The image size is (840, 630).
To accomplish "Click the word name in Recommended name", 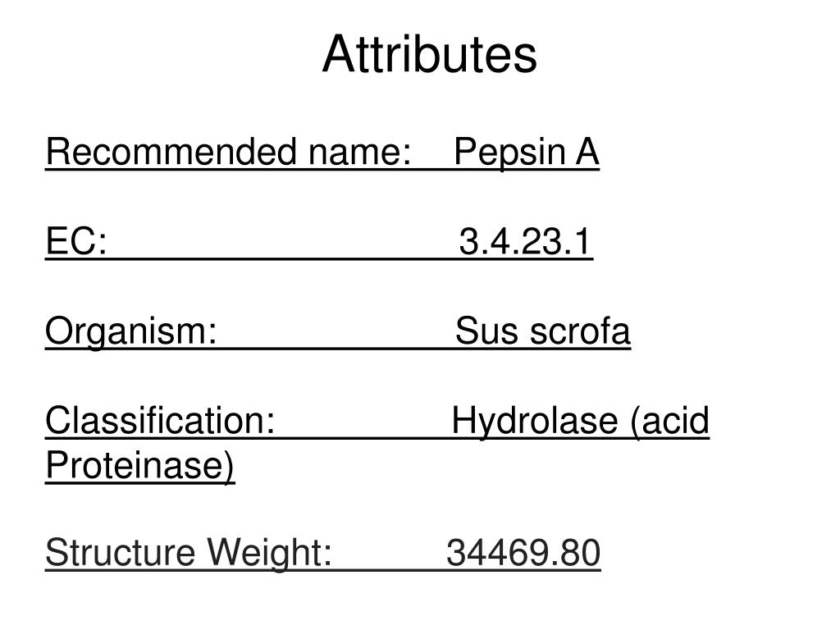I will [x=360, y=153].
